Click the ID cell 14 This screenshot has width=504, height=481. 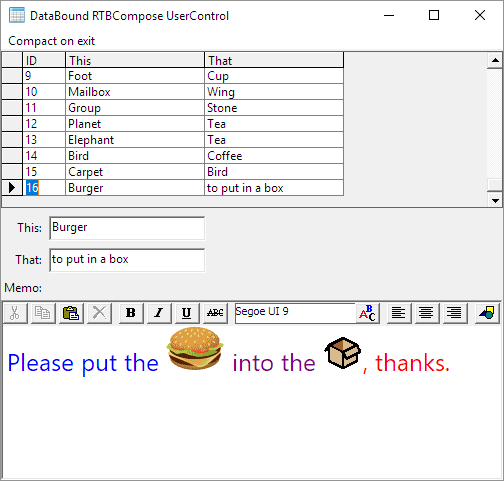click(x=44, y=156)
